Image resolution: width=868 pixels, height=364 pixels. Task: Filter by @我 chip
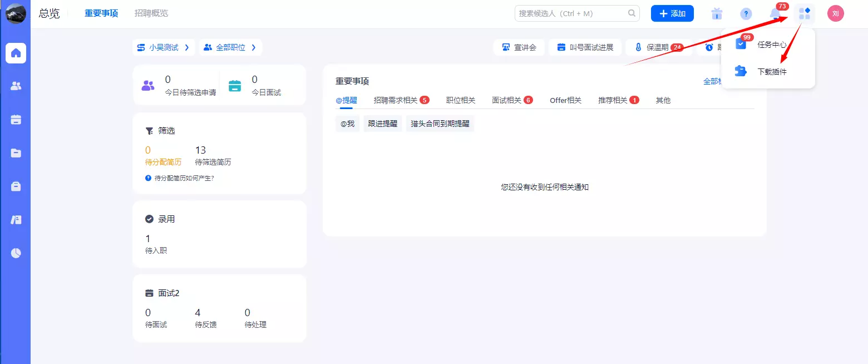[347, 124]
